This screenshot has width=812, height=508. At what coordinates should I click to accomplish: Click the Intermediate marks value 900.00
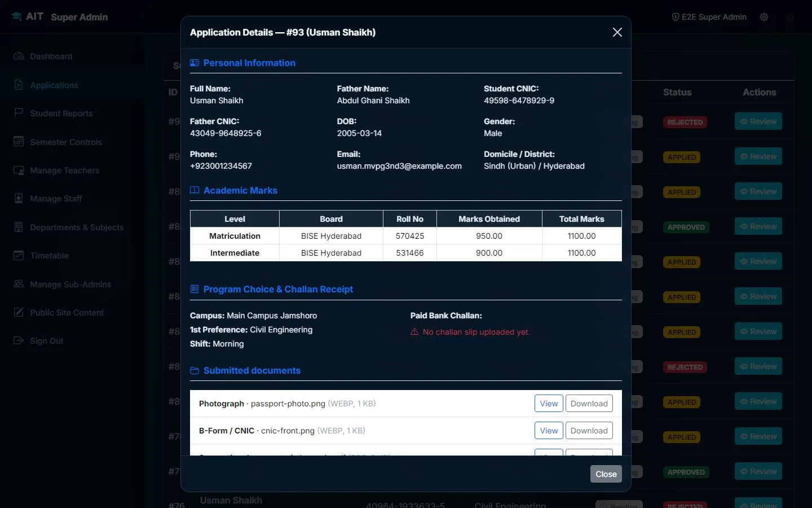[489, 253]
